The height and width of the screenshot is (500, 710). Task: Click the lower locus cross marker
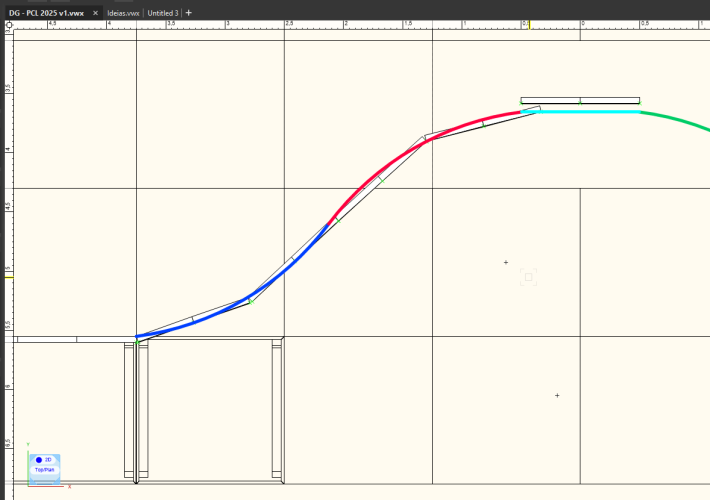coord(557,396)
